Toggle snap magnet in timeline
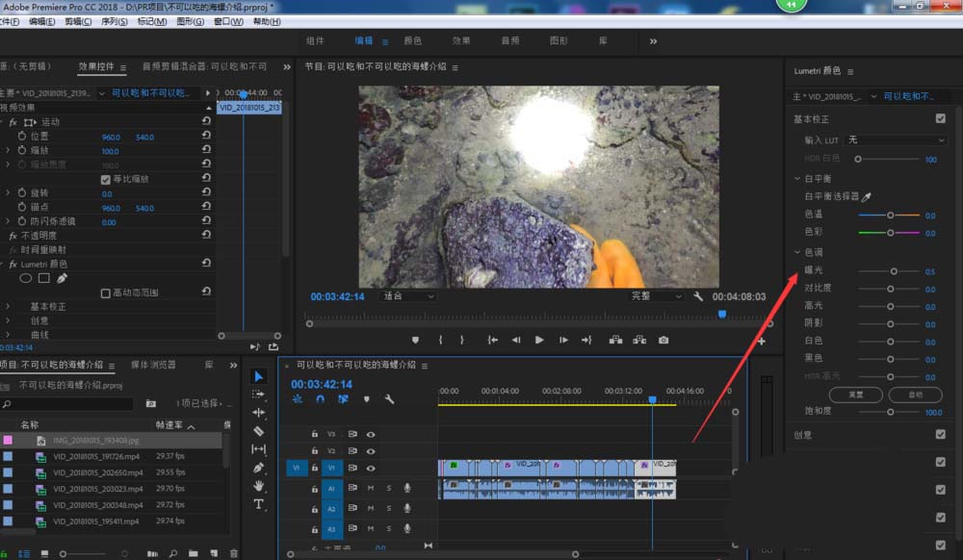963x560 pixels. click(x=320, y=399)
